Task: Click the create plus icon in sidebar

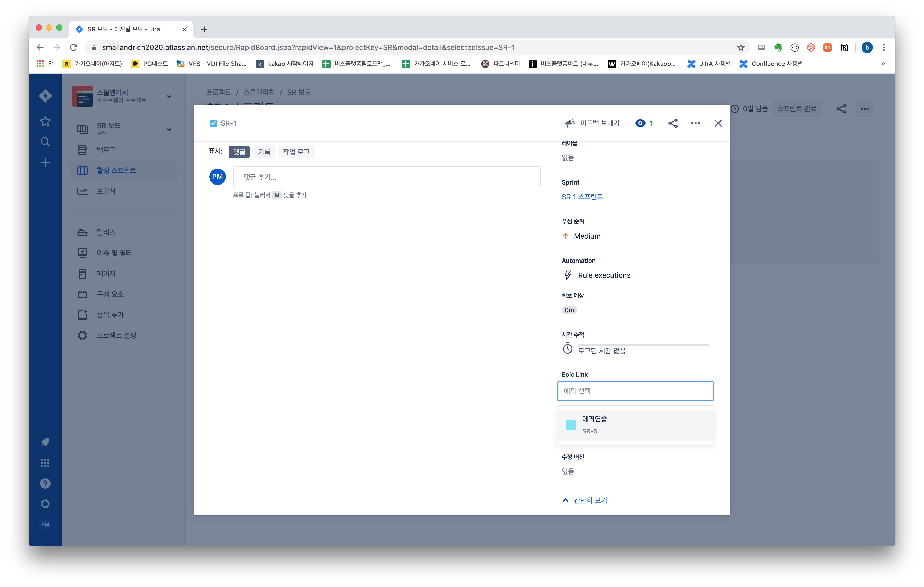Action: [x=45, y=163]
